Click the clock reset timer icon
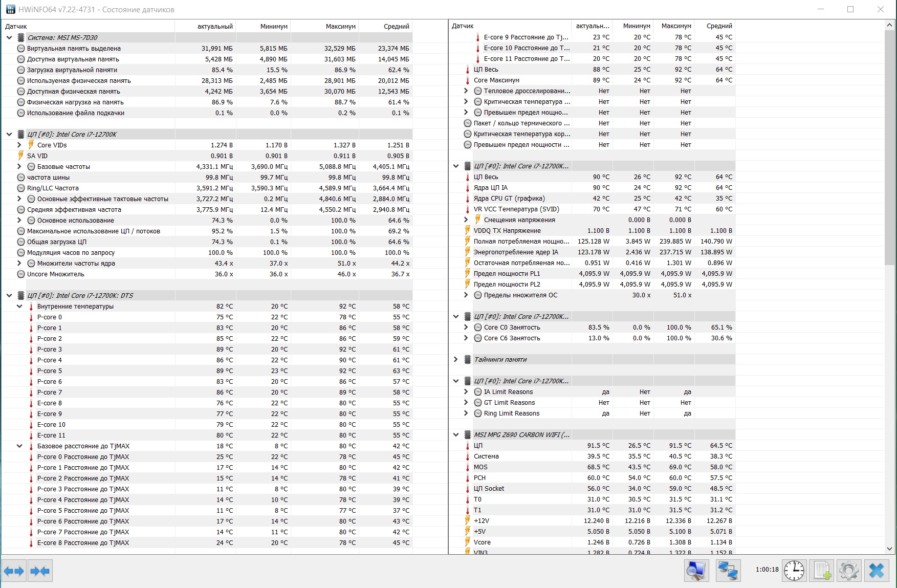This screenshot has width=897, height=588. (x=794, y=571)
